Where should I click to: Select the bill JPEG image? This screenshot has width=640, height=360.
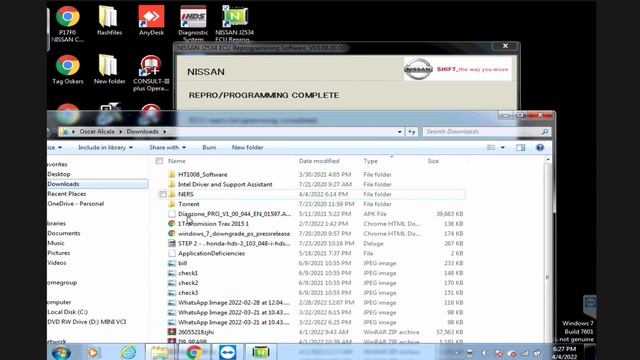pyautogui.click(x=182, y=263)
